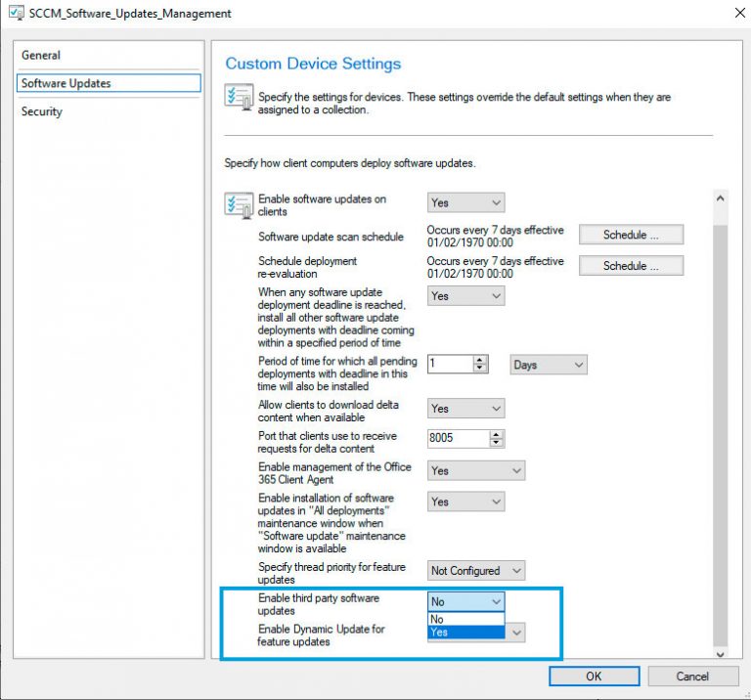Click the label Enable Dynamic Update for feature updates

coord(321,635)
